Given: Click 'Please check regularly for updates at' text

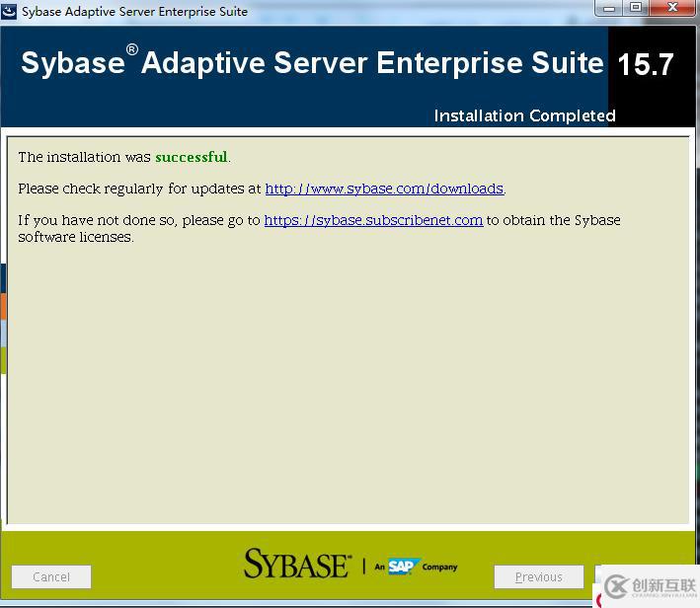Looking at the screenshot, I should coord(139,189).
